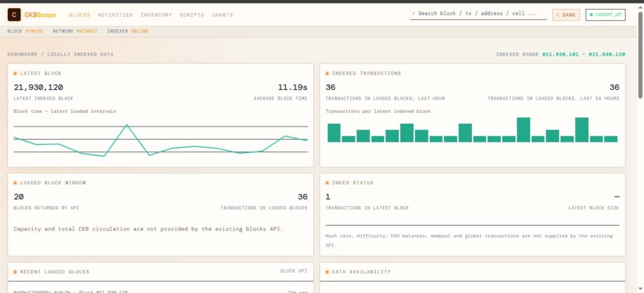Viewport: 644px width, 293px height.
Task: Switch to the Charts page
Action: tap(222, 15)
